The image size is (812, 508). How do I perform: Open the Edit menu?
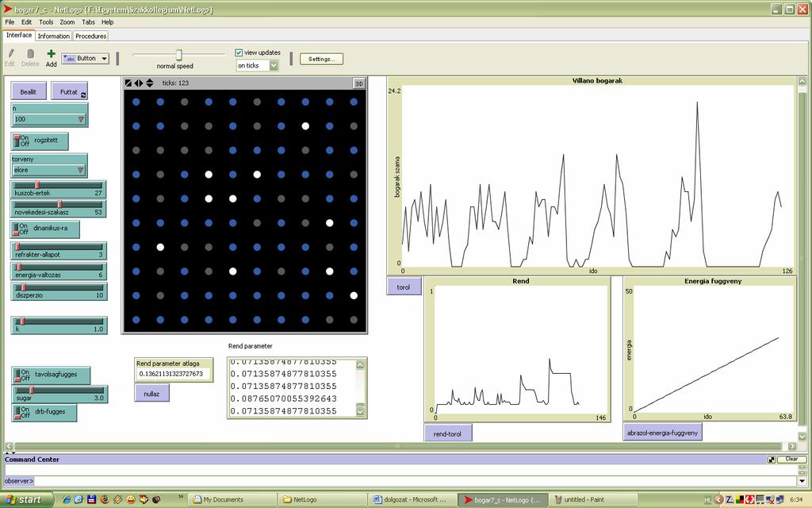26,22
